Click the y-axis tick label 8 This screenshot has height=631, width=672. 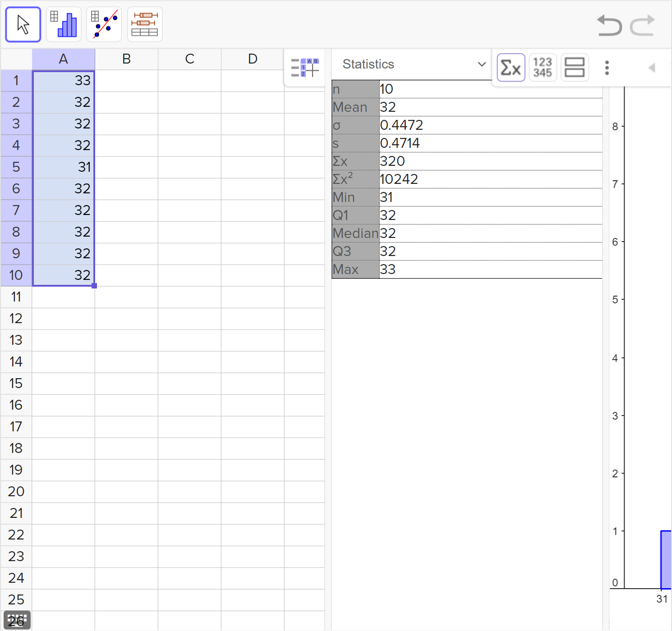[615, 127]
